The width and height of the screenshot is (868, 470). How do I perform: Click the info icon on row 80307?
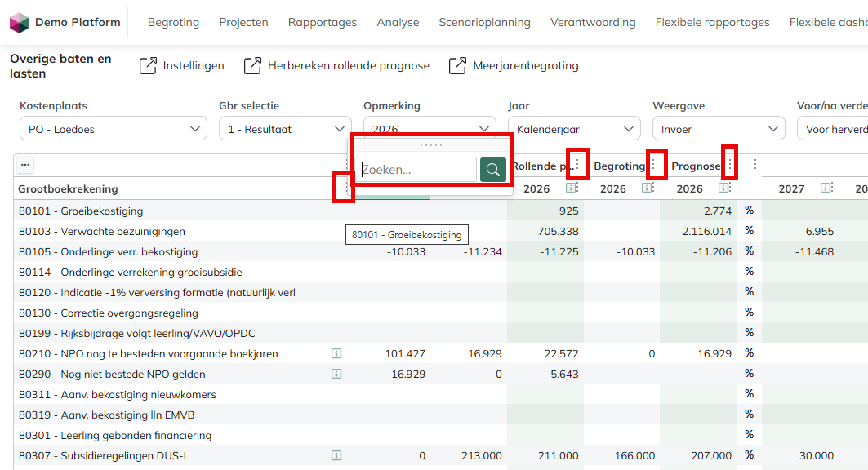pyautogui.click(x=336, y=455)
